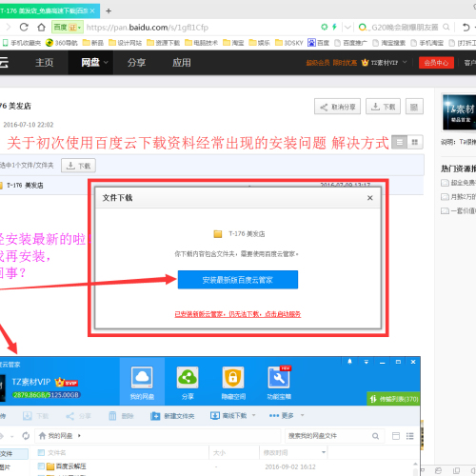476x476 pixels.
Task: Open the 淘宝 bookmark folder
Action: coord(233,43)
